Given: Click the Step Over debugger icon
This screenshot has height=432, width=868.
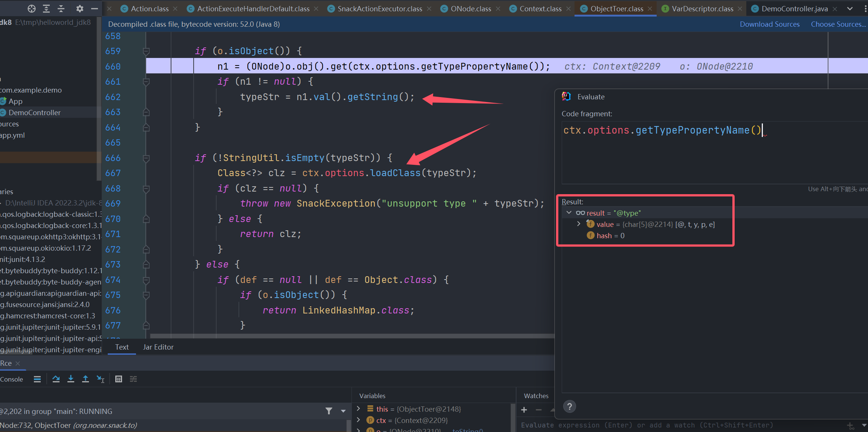Looking at the screenshot, I should 56,379.
